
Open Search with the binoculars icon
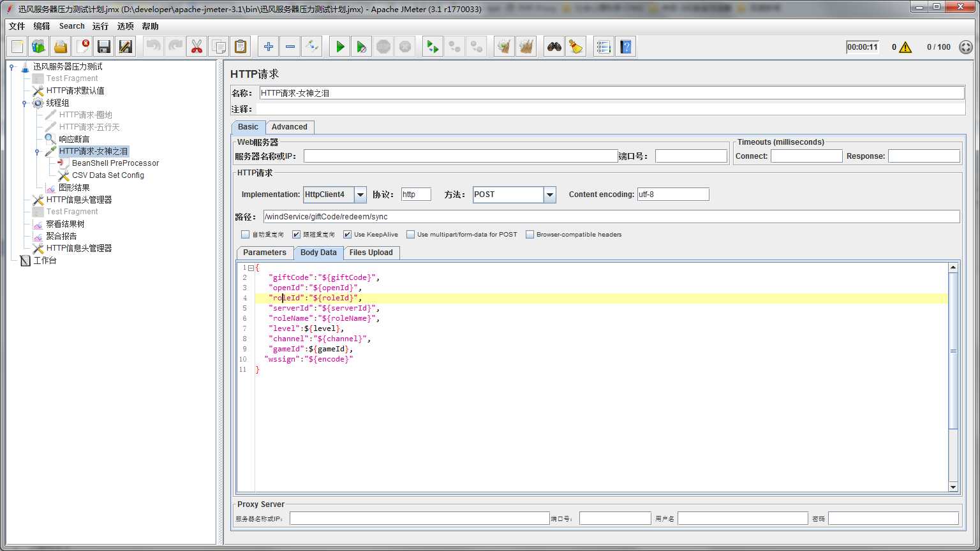click(x=554, y=47)
